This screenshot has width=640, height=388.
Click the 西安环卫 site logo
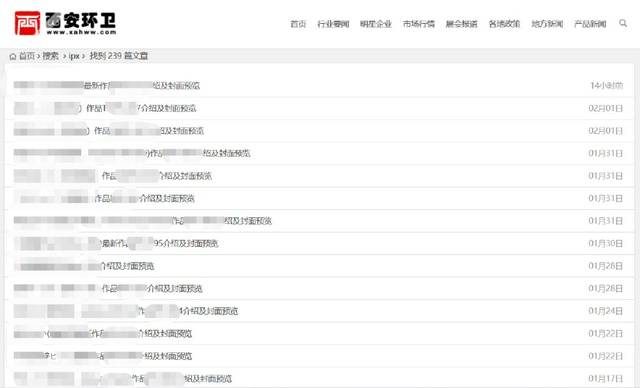65,23
